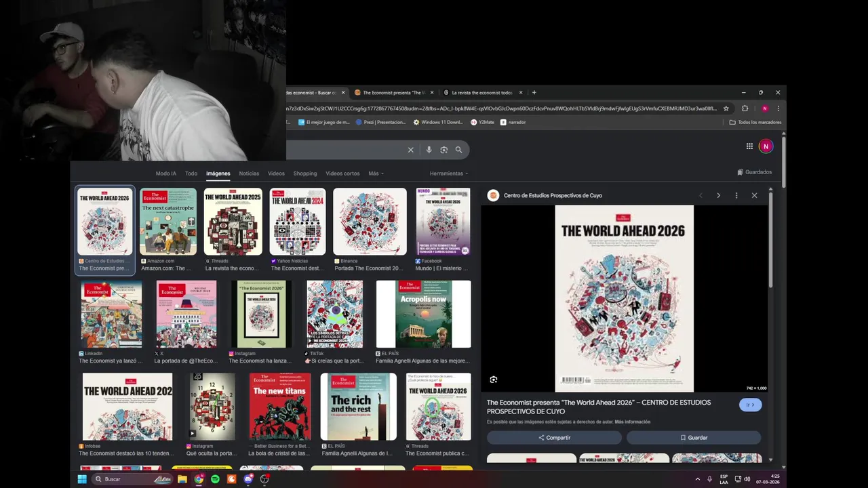Open volume control in system tray
Image resolution: width=868 pixels, height=488 pixels.
tap(747, 479)
